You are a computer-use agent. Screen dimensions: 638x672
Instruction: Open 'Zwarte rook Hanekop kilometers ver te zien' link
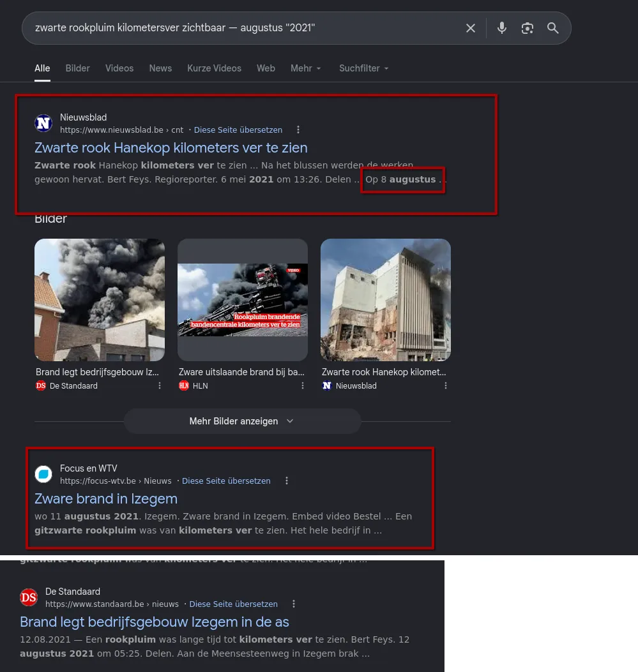click(171, 148)
